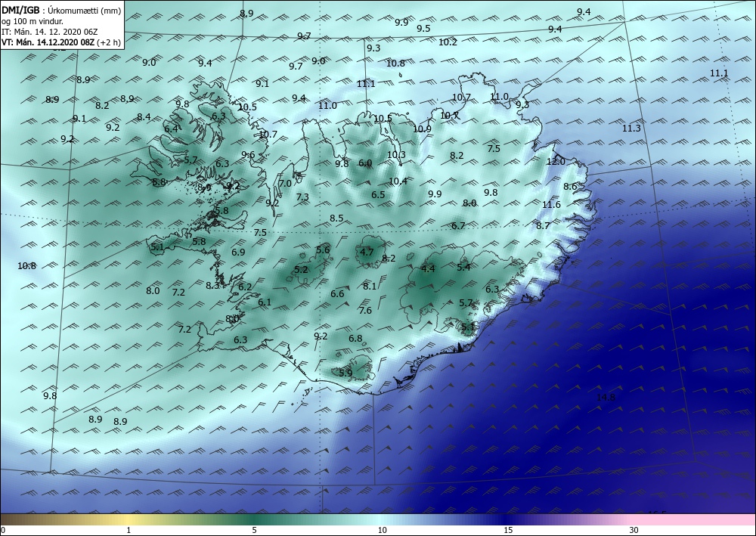The width and height of the screenshot is (756, 536).
Task: Click the "5.4" map value
Action: 463,267
